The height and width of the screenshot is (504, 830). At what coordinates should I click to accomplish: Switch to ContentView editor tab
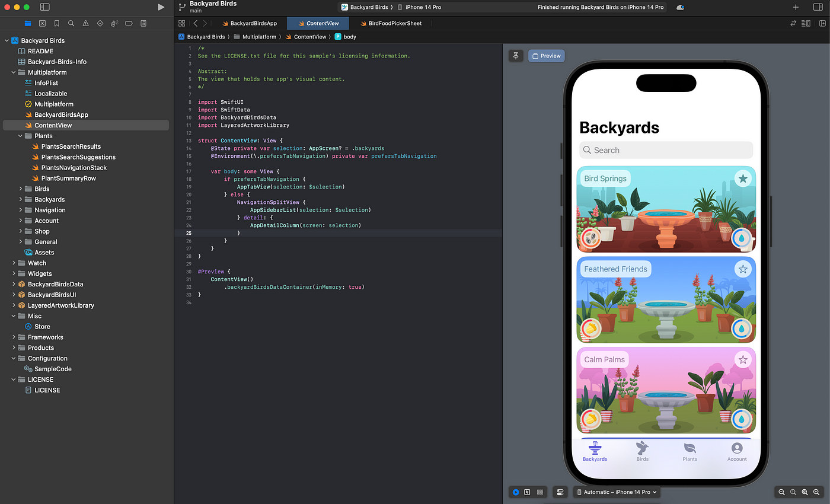click(x=318, y=24)
